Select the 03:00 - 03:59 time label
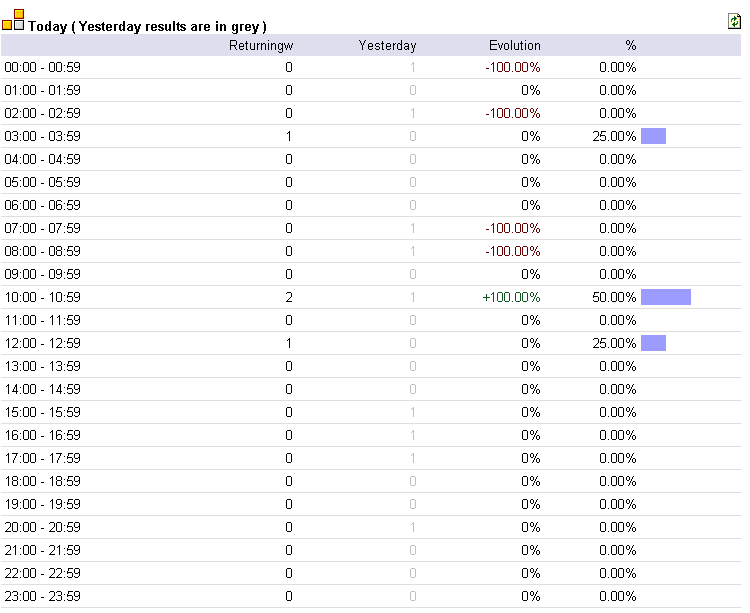The image size is (750, 613). tap(43, 136)
